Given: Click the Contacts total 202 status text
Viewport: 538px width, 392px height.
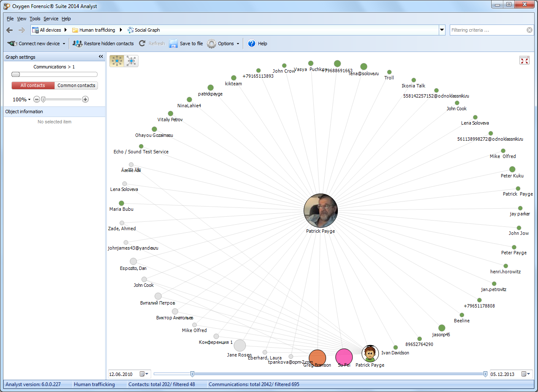Looking at the screenshot, I should pos(162,384).
